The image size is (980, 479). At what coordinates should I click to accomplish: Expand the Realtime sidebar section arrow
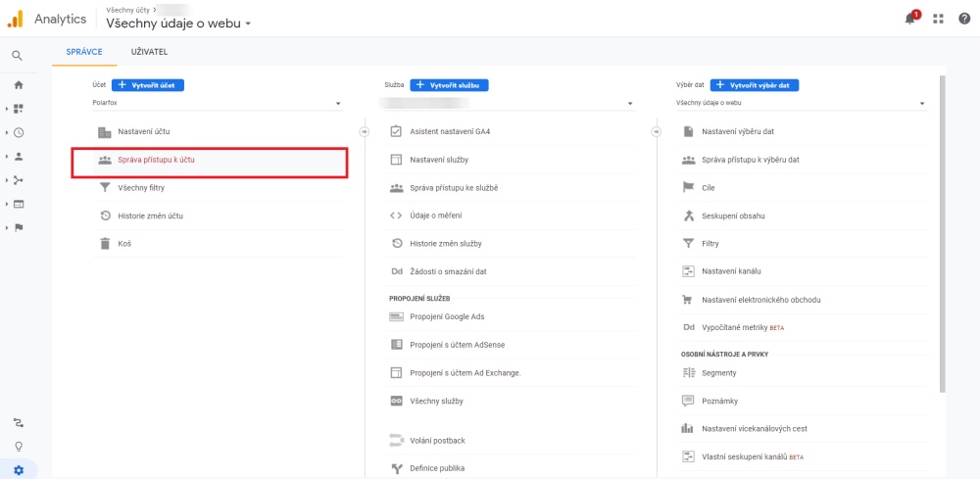[6, 132]
